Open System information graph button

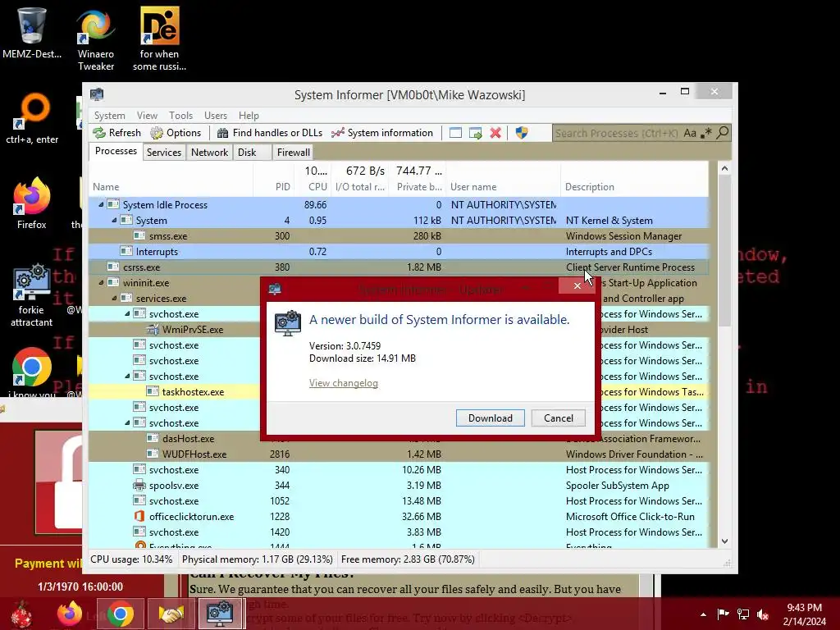click(382, 133)
